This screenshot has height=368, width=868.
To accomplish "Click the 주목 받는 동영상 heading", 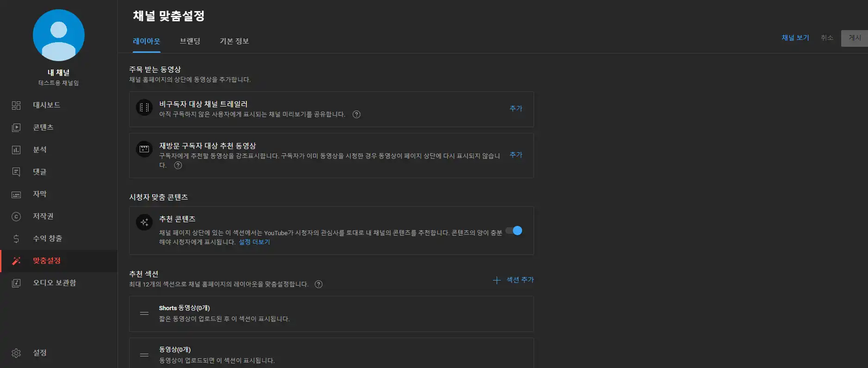I will point(155,69).
